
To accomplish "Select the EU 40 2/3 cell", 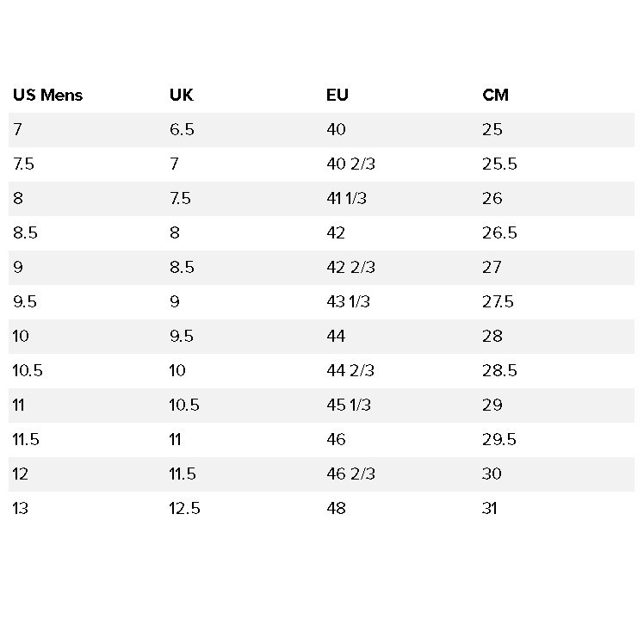I will coord(350,164).
